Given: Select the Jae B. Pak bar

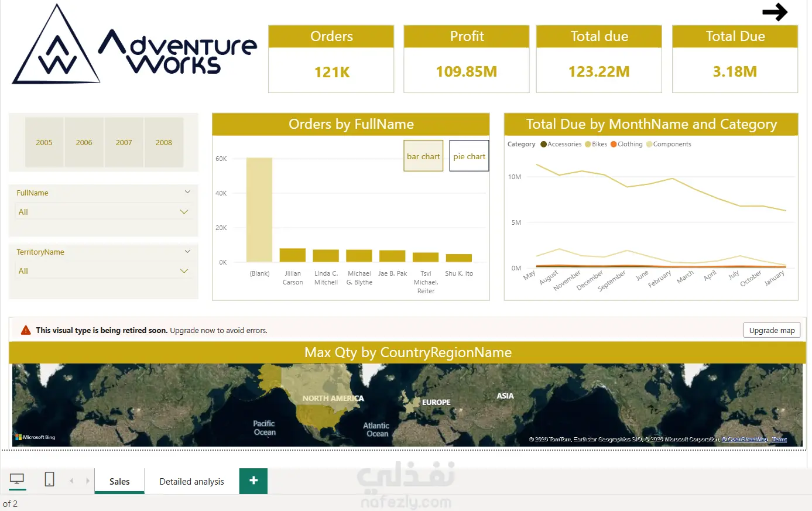Looking at the screenshot, I should (392, 256).
